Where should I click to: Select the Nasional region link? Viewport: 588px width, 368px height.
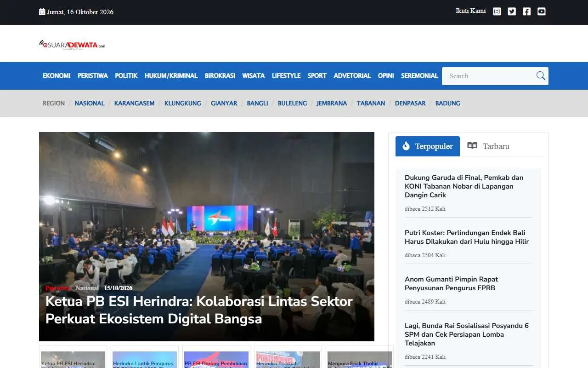(x=90, y=103)
